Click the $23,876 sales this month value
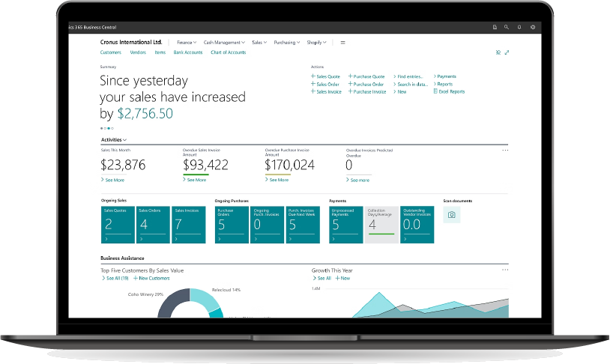 (123, 165)
